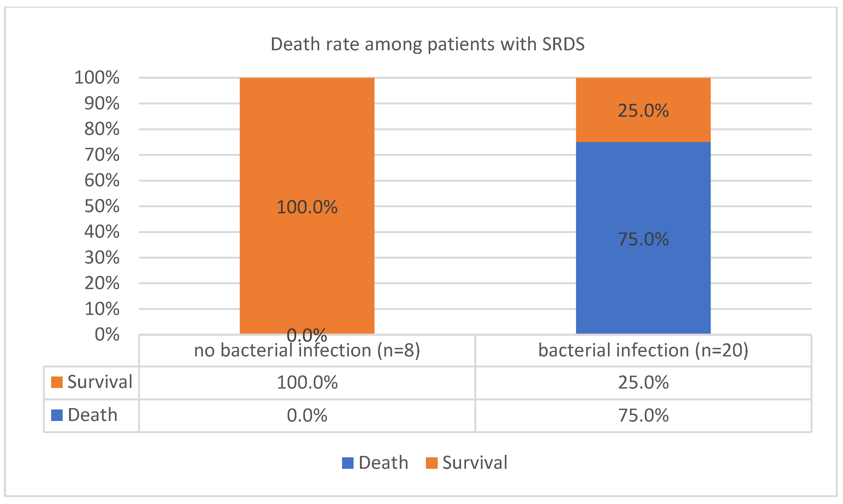Click the 0.0% data label at bar base
843x504 pixels.
(307, 336)
